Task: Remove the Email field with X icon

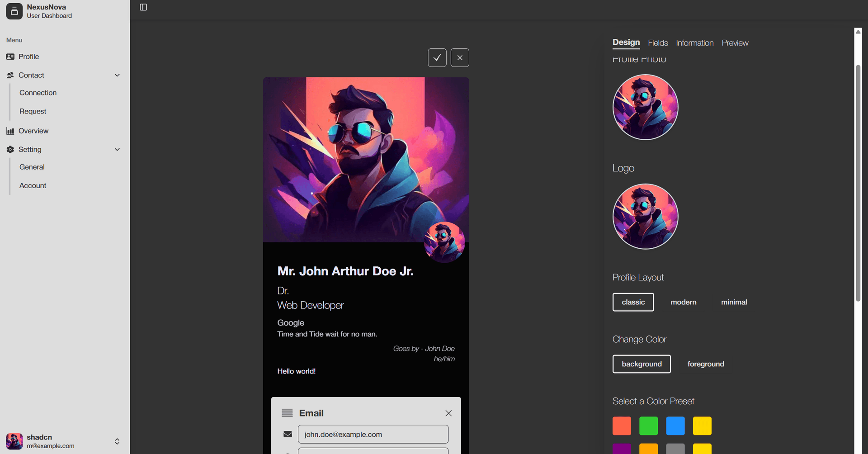Action: (x=448, y=413)
